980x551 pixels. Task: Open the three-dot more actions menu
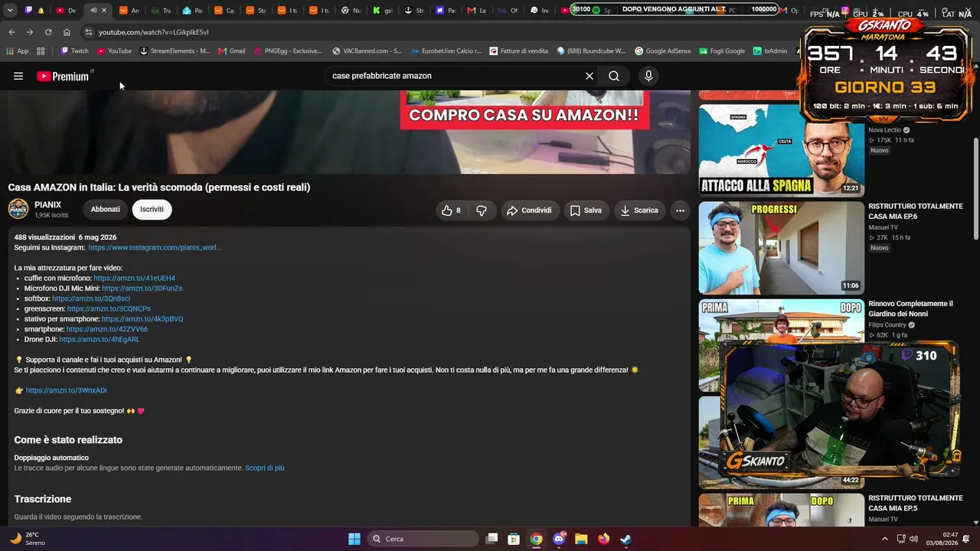click(680, 210)
